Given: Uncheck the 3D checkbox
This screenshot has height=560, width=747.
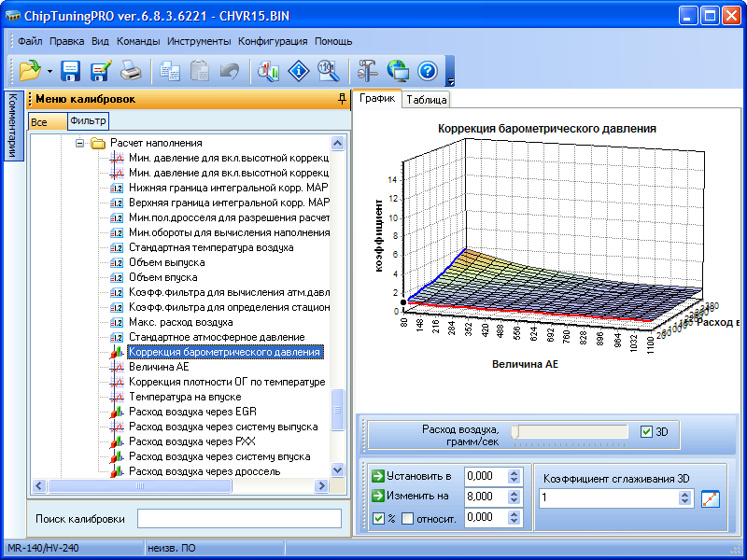Looking at the screenshot, I should pyautogui.click(x=647, y=432).
